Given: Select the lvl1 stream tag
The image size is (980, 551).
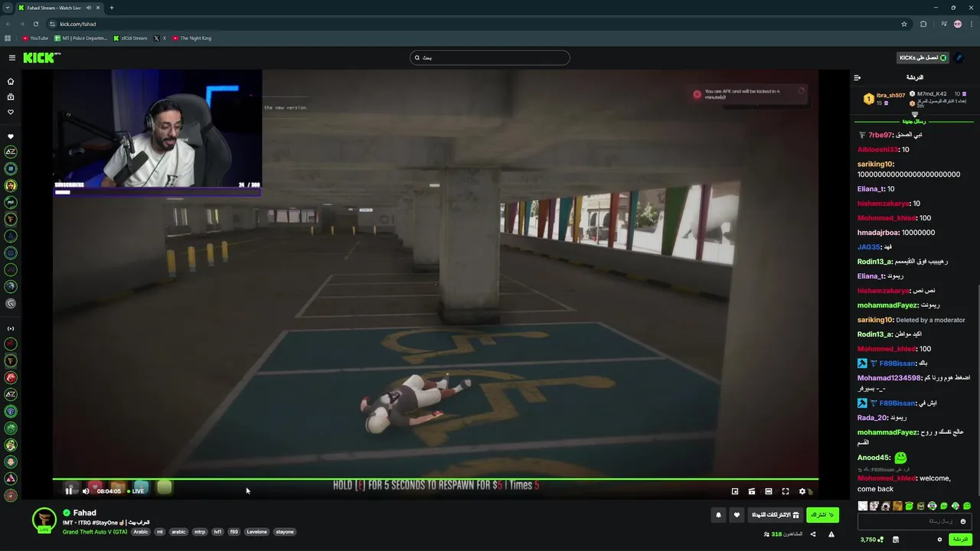Looking at the screenshot, I should tap(217, 532).
